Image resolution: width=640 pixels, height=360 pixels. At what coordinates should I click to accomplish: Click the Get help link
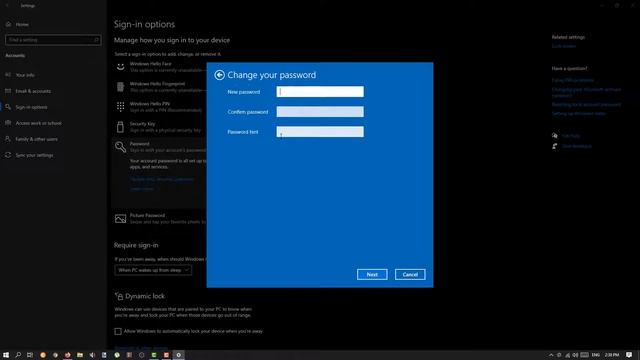pos(571,136)
